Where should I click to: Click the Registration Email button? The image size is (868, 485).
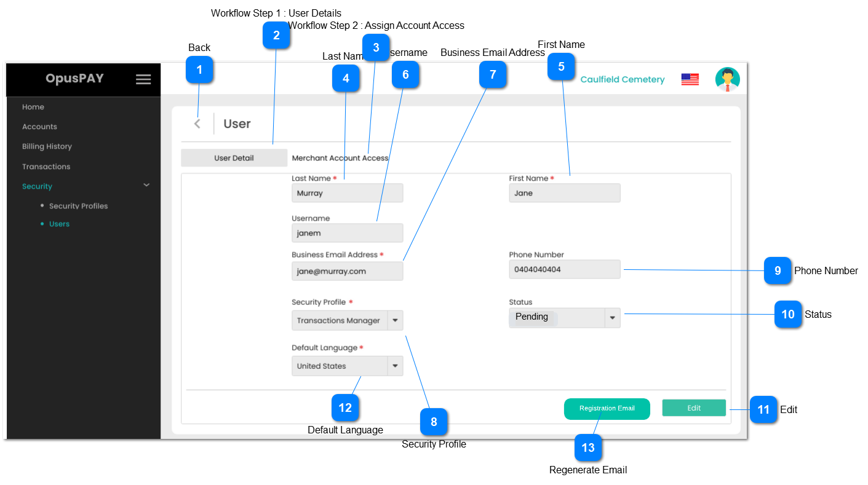(607, 409)
